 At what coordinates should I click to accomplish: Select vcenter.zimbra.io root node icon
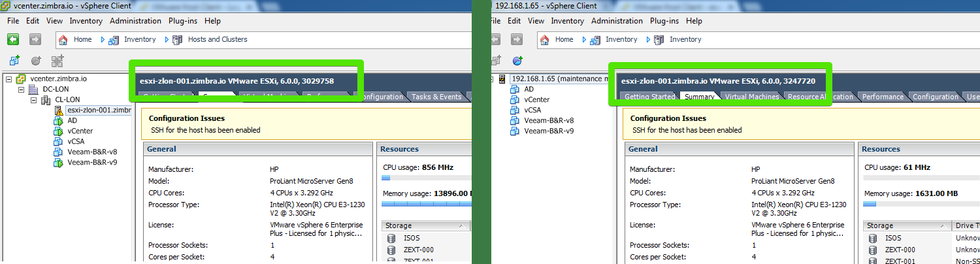coord(22,78)
